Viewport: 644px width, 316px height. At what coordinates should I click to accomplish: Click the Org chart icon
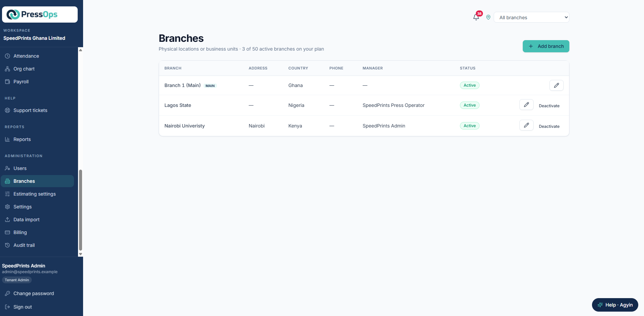pyautogui.click(x=7, y=69)
